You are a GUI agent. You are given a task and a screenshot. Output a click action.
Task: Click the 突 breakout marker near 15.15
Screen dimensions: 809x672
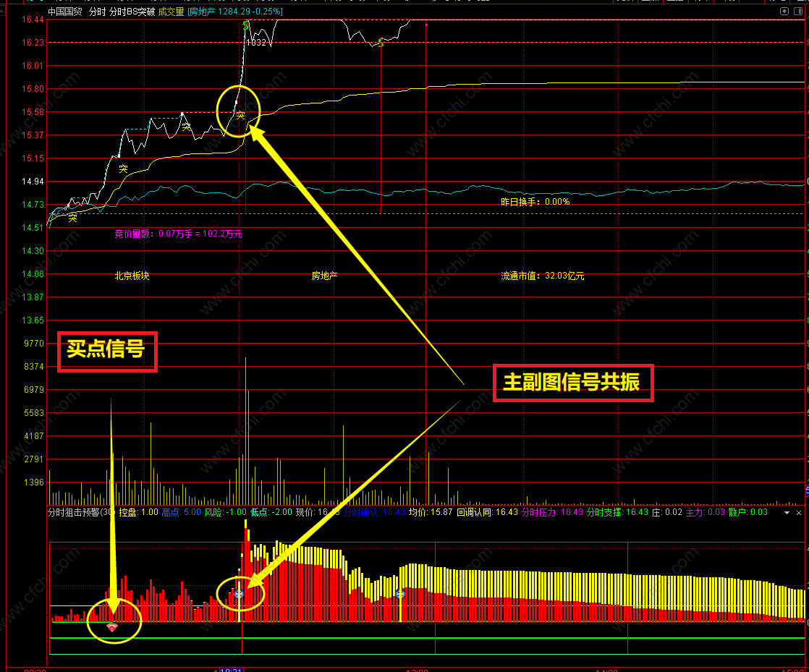point(123,169)
